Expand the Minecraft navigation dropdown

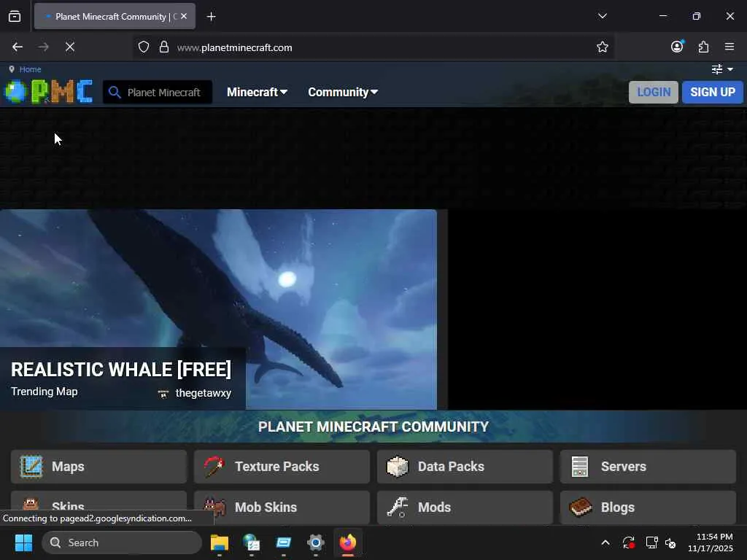[257, 92]
